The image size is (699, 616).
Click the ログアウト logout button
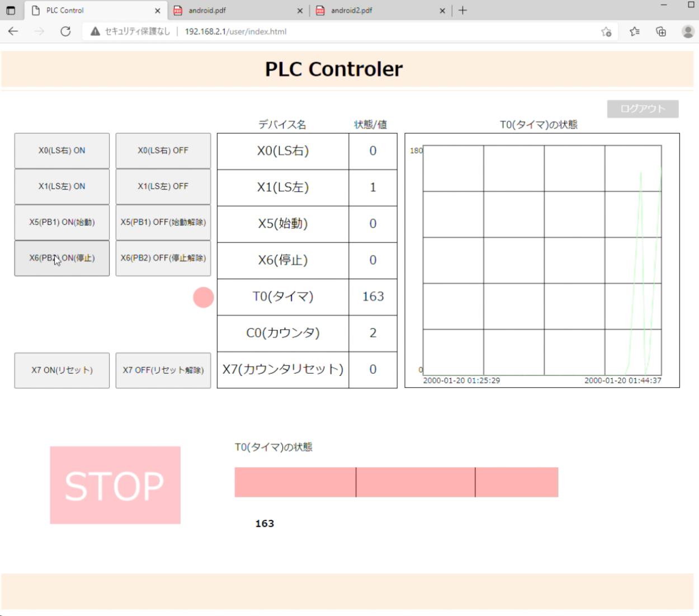[643, 109]
